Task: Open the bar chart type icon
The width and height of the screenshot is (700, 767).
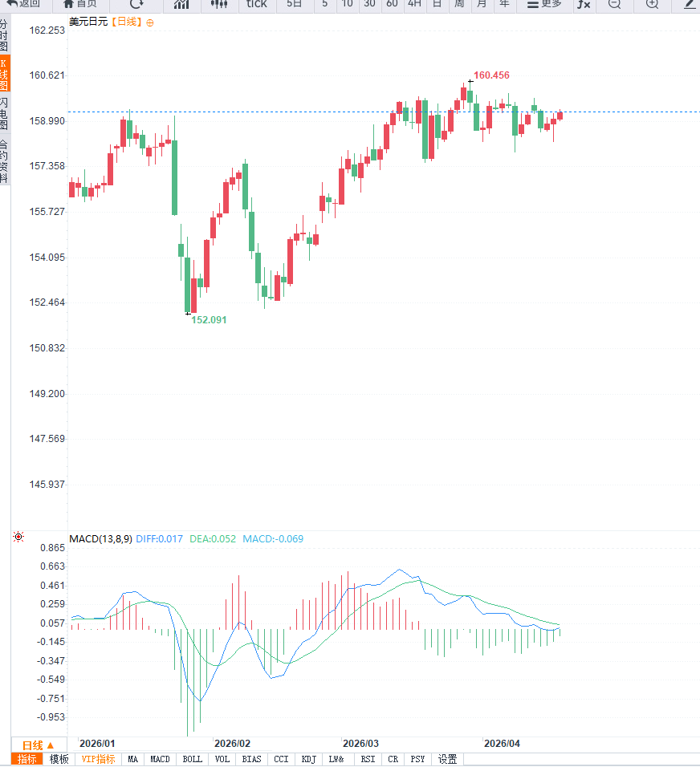Action: click(x=181, y=4)
